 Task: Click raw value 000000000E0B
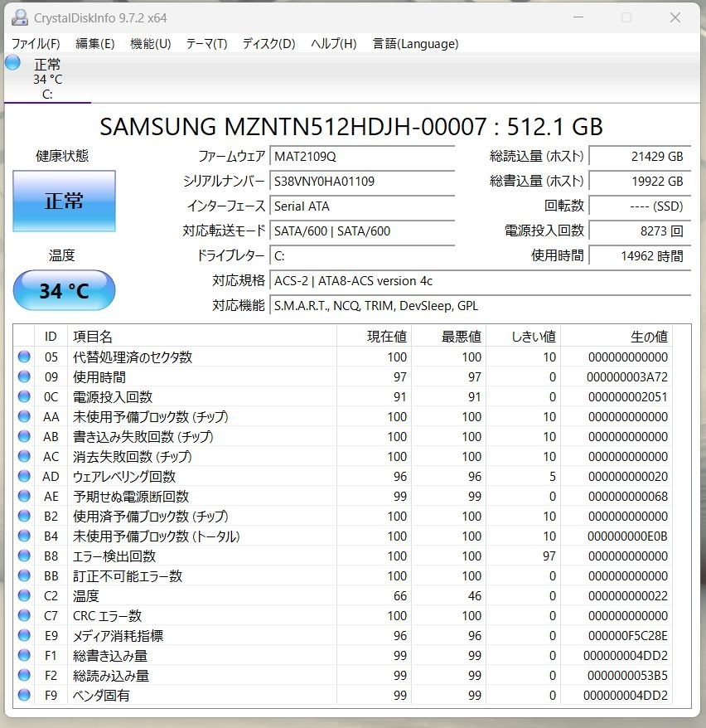click(x=627, y=536)
